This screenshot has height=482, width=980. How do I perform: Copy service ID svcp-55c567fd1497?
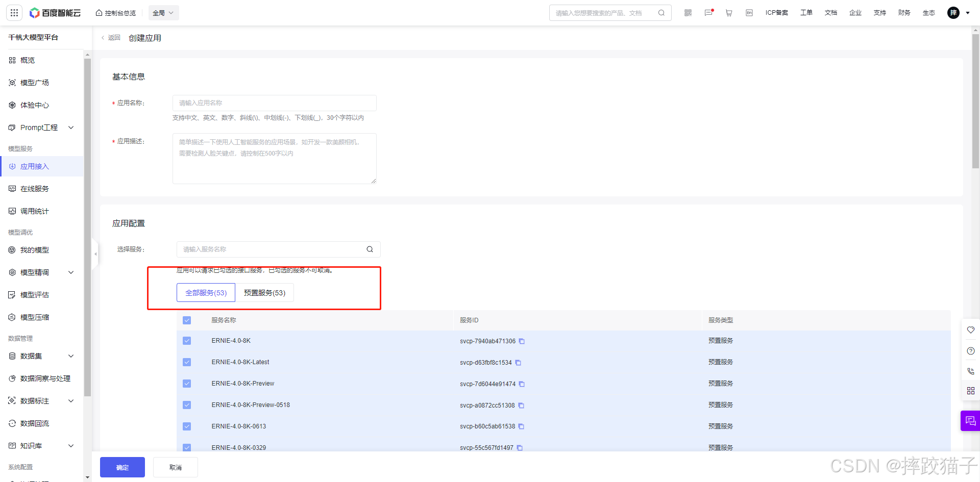(520, 448)
